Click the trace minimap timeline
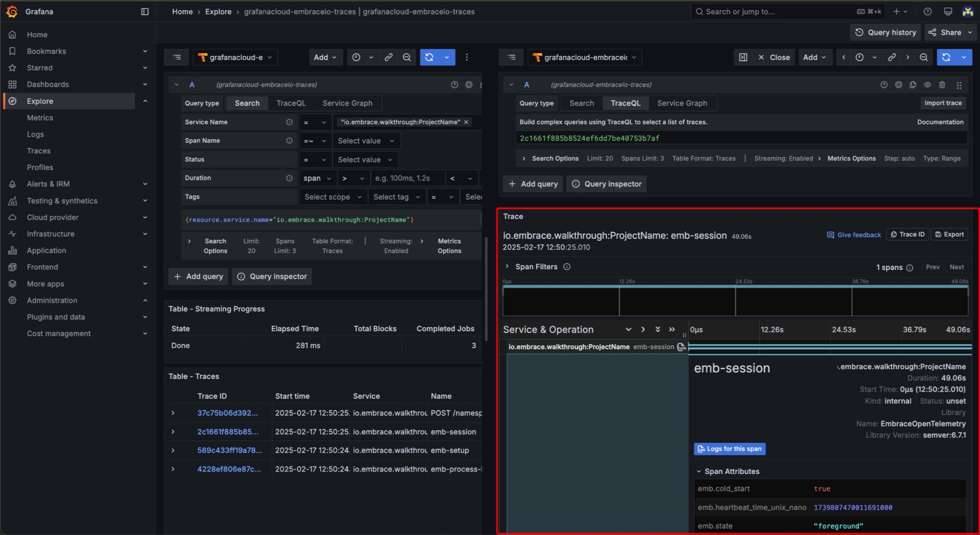Viewport: 980px width, 535px height. point(735,301)
